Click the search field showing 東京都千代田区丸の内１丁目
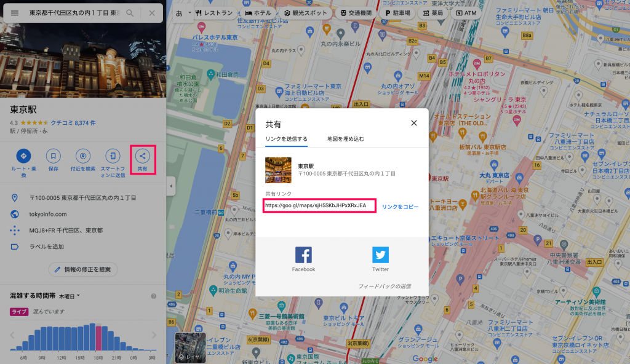This screenshot has width=630, height=364. (74, 13)
